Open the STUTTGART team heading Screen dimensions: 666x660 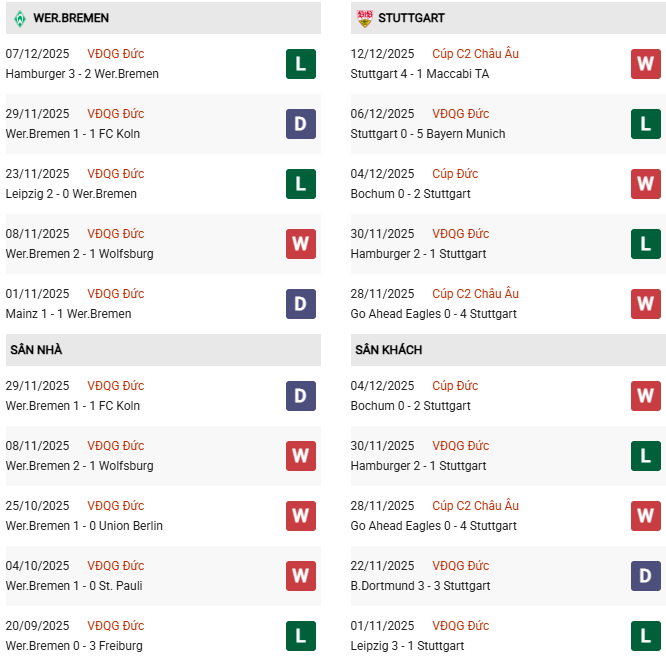[412, 18]
